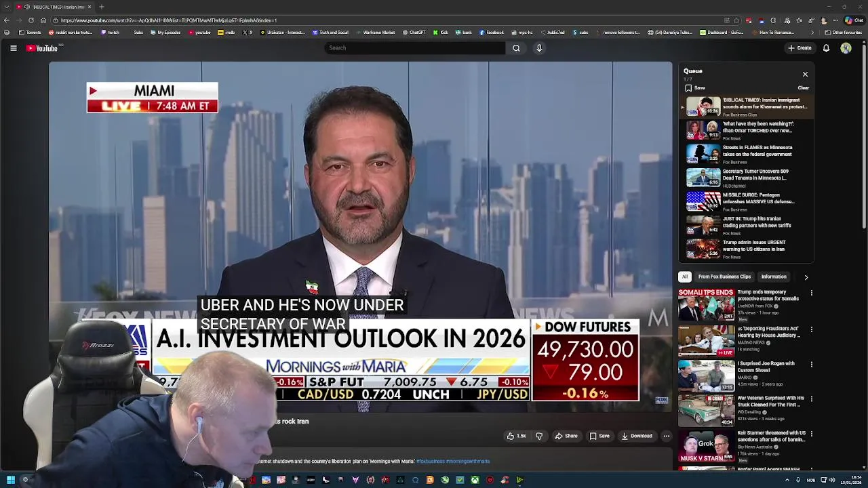Image resolution: width=868 pixels, height=488 pixels.
Task: Focus the YouTube search field
Action: [x=415, y=48]
